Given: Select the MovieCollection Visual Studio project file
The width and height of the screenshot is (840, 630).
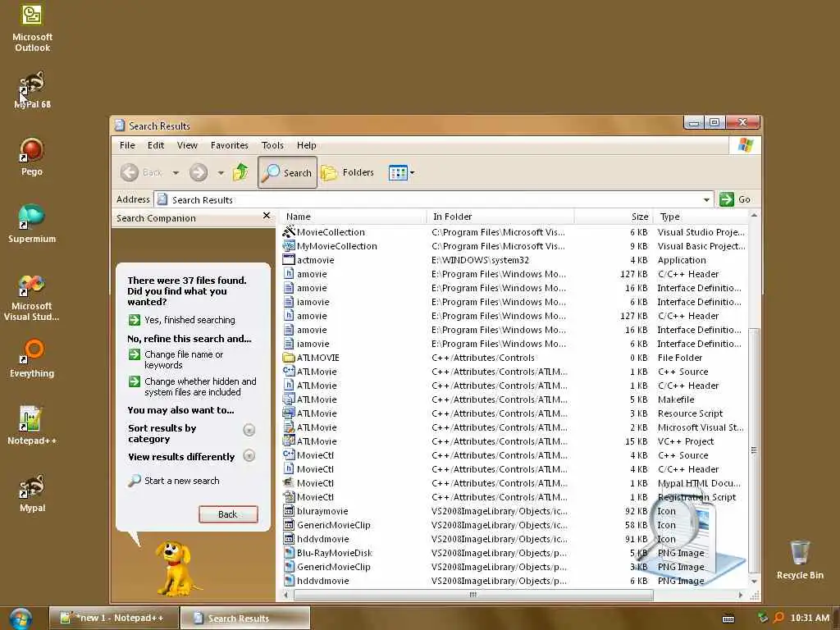Looking at the screenshot, I should (x=331, y=232).
